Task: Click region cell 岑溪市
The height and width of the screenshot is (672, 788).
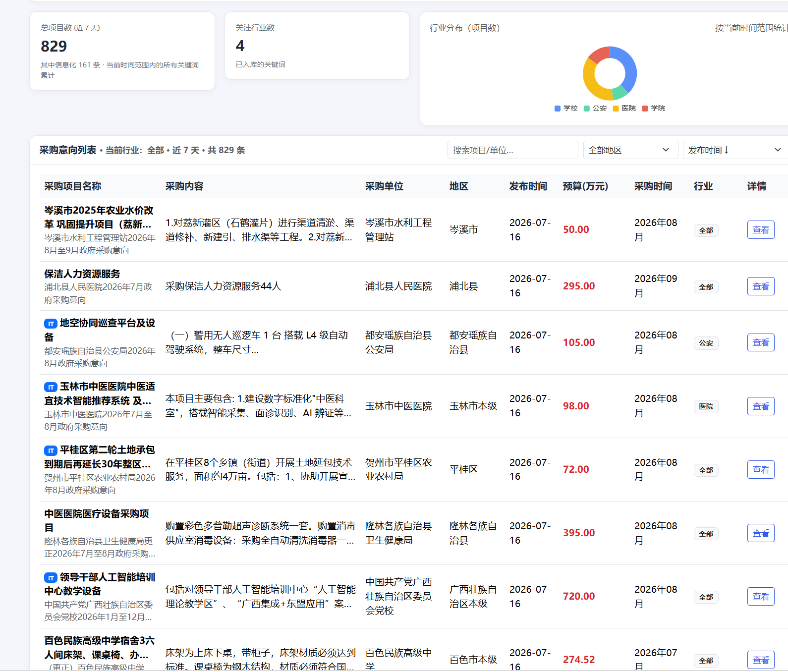Action: (463, 230)
